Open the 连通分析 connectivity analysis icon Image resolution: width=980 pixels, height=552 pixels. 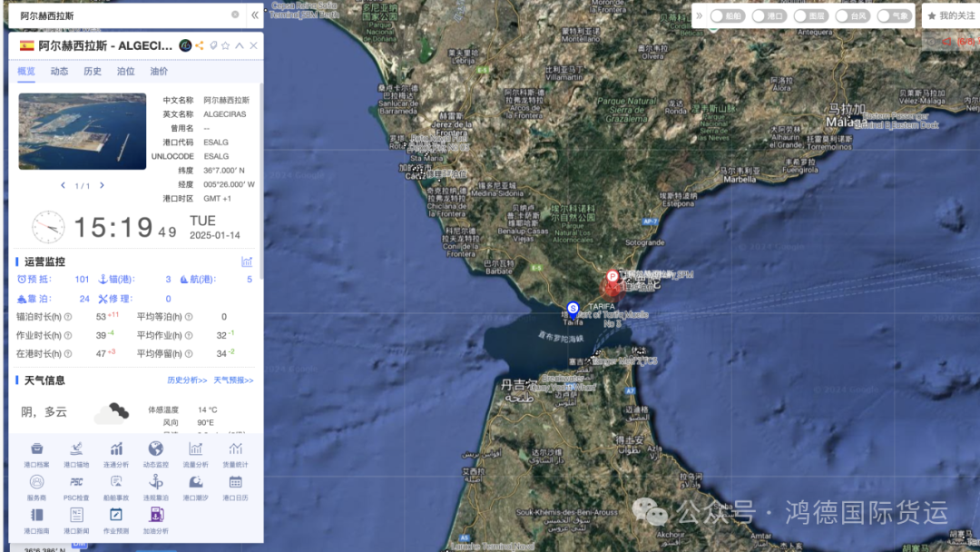(116, 448)
